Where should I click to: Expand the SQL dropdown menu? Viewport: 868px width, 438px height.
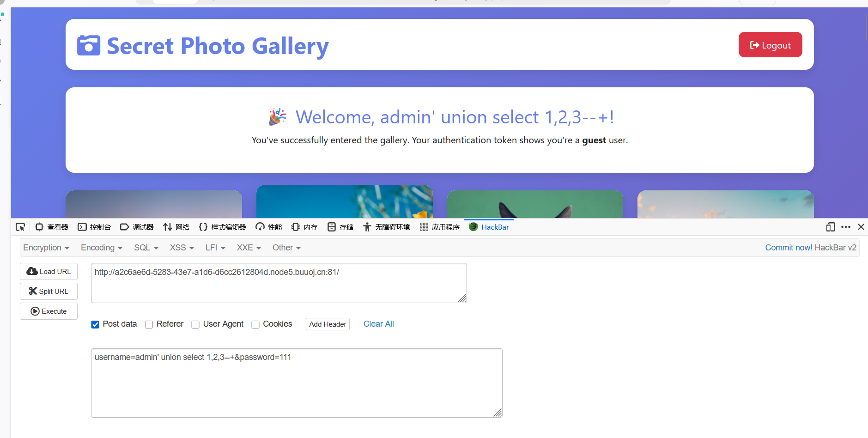click(x=146, y=248)
